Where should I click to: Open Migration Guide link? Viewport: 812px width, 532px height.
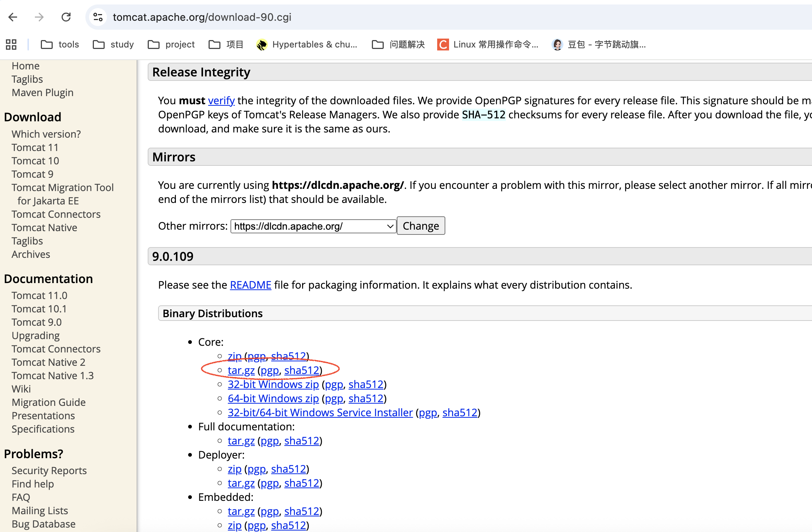49,402
